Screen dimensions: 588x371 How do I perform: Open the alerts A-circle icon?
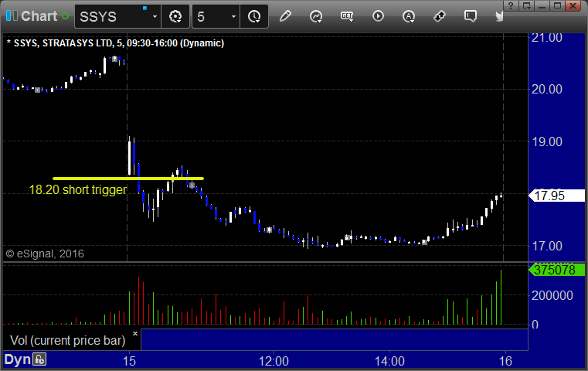click(x=409, y=16)
